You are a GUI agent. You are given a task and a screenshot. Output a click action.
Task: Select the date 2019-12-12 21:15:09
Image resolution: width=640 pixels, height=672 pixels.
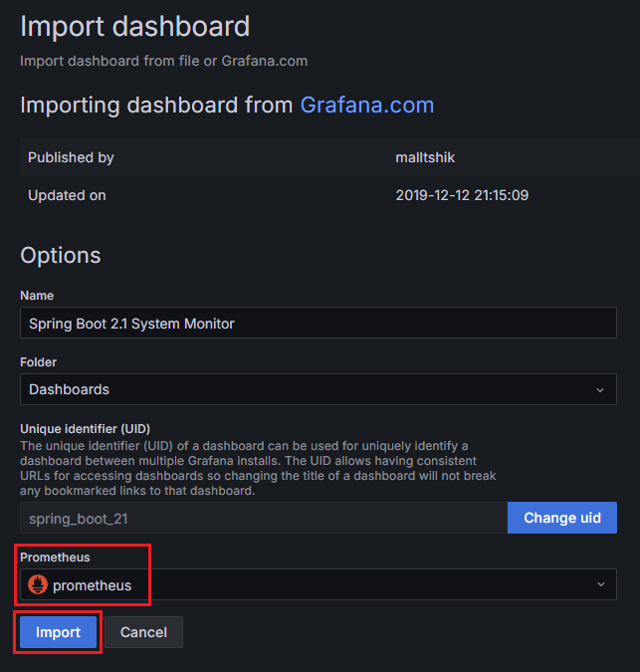462,195
